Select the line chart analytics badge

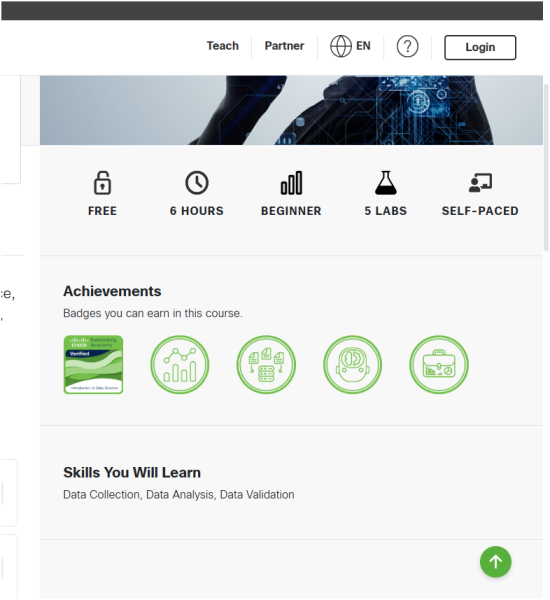tap(180, 365)
